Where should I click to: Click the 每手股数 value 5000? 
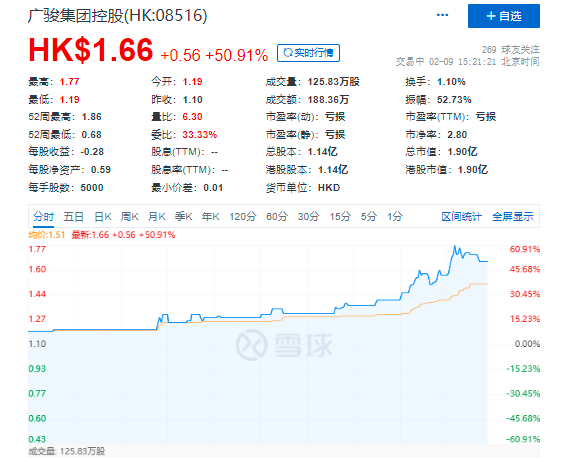[x=92, y=188]
